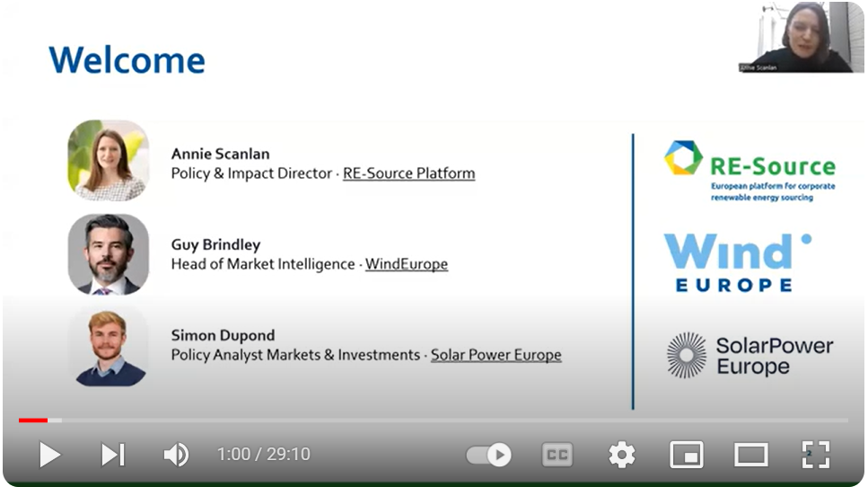Click the name Guy Brindley
Image resolution: width=868 pixels, height=487 pixels.
216,244
